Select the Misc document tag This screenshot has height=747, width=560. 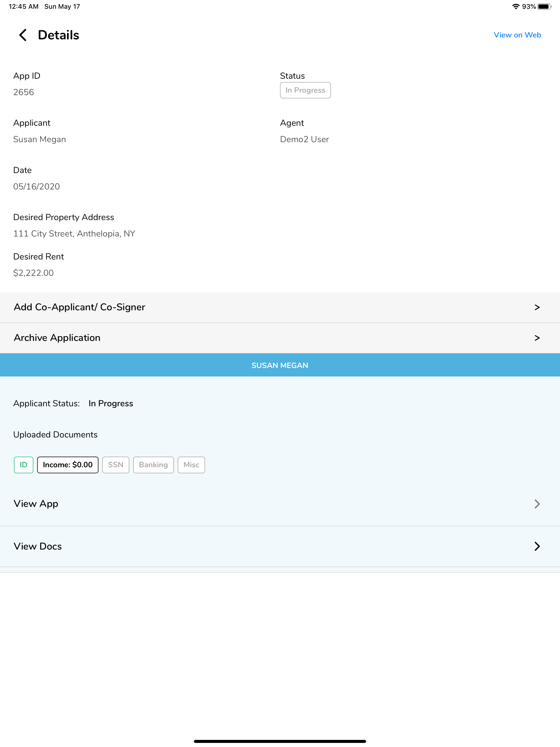(x=191, y=465)
